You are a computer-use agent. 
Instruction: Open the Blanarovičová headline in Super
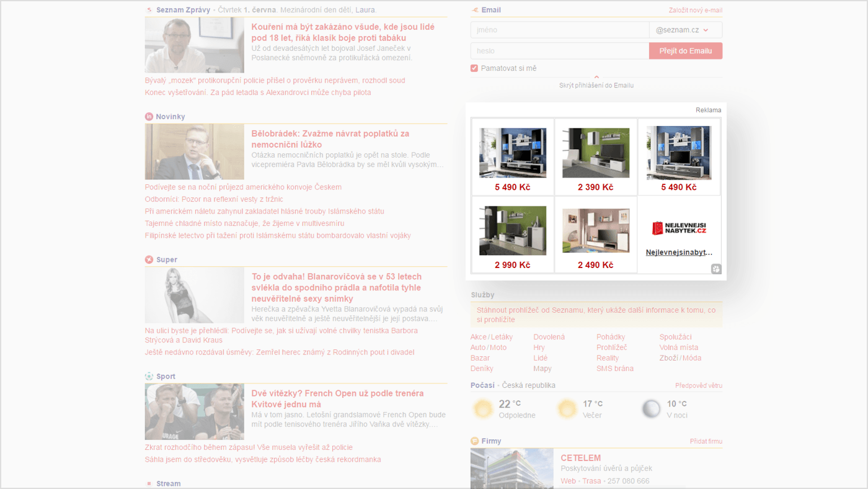tap(337, 287)
